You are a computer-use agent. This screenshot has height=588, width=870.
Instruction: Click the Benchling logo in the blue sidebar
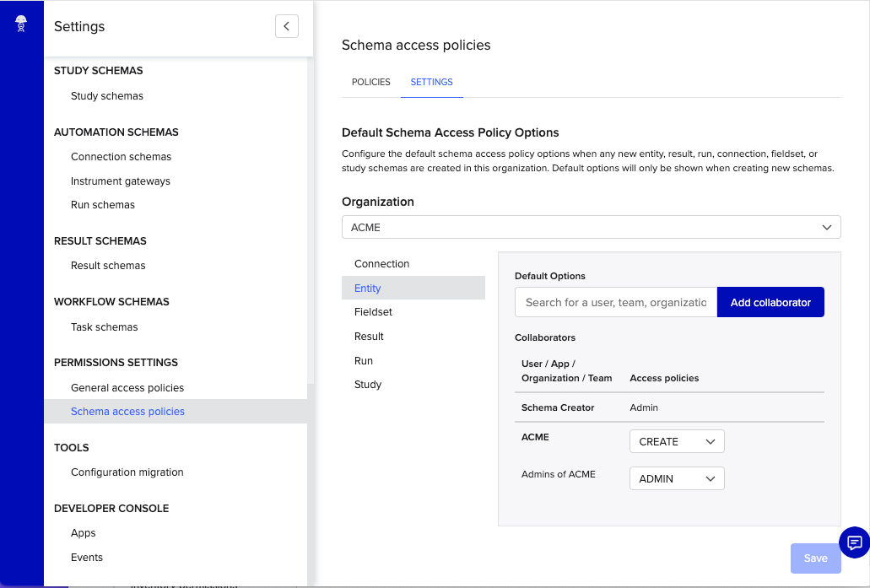[20, 23]
